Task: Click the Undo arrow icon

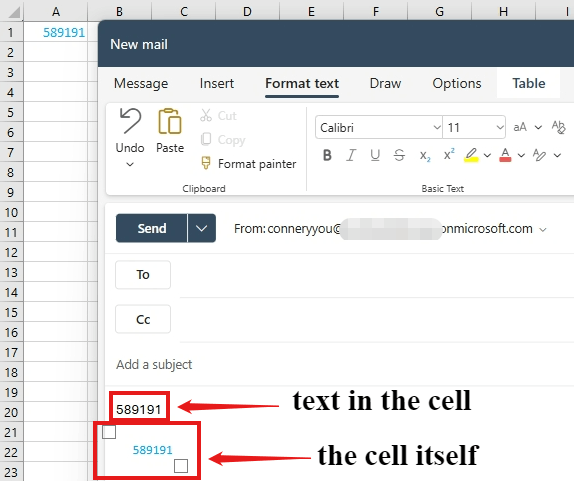Action: [x=130, y=121]
